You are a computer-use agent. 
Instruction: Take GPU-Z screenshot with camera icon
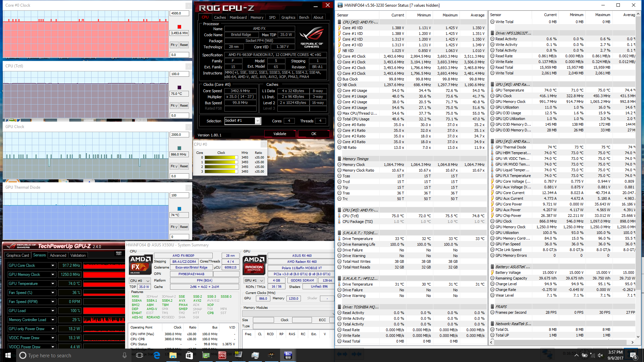tap(119, 253)
